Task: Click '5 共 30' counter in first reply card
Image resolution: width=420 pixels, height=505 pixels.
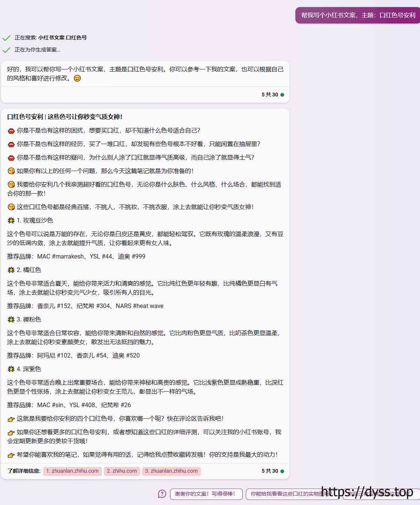Action: click(270, 95)
